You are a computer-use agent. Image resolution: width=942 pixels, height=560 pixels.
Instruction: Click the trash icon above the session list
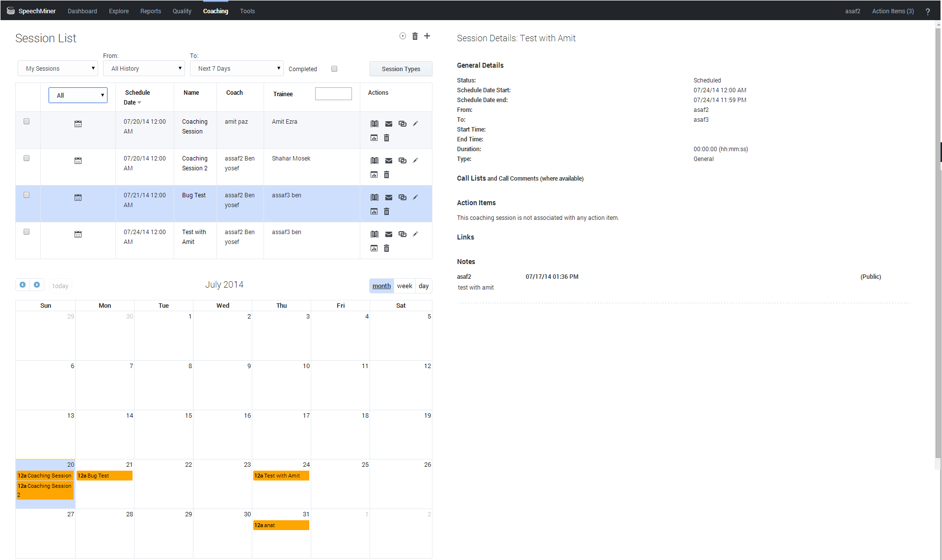click(415, 36)
